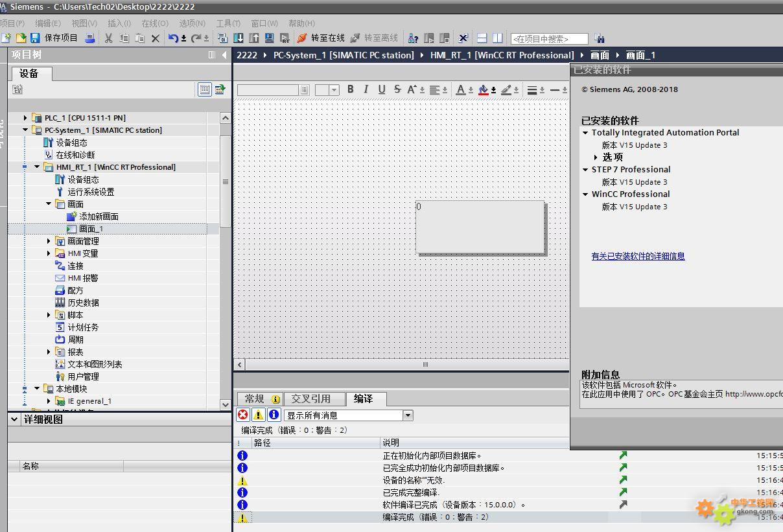
Task: Open 用户管理 tree item
Action: 83,376
